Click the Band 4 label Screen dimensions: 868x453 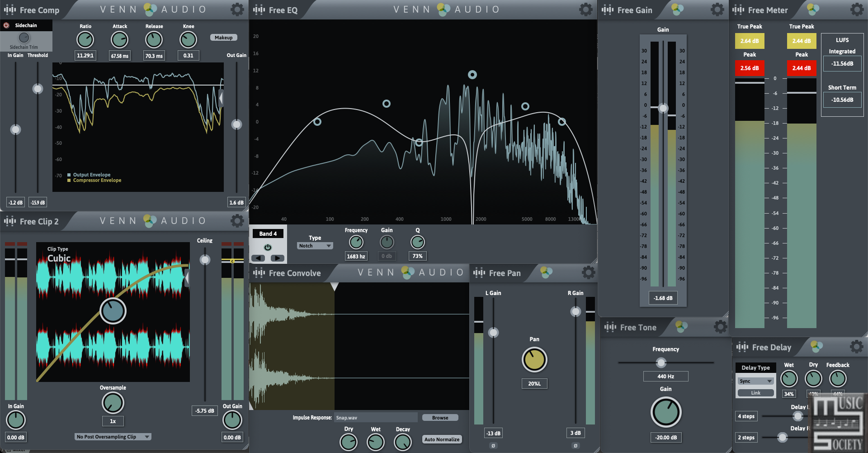[268, 234]
